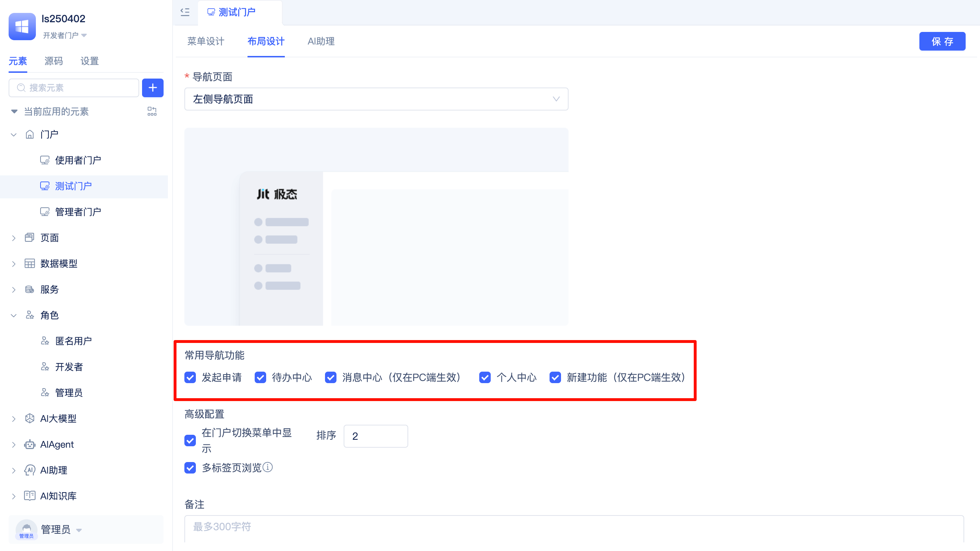Image resolution: width=980 pixels, height=551 pixels.
Task: Click the AI知识库 book icon
Action: point(30,496)
